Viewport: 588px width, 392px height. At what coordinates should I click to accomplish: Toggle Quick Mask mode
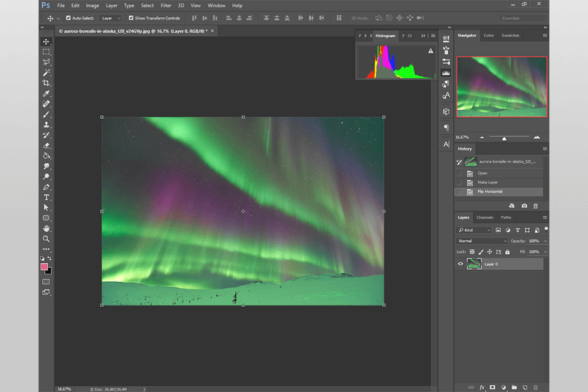[46, 282]
